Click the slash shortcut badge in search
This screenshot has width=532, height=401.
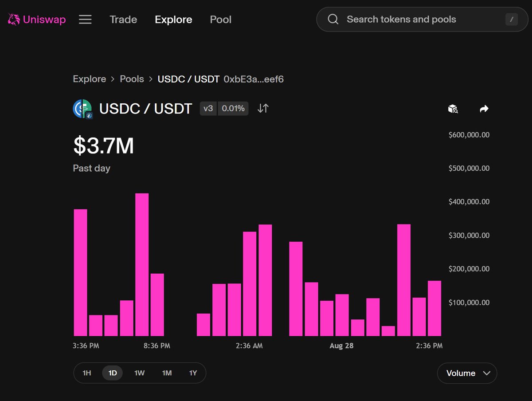pos(511,20)
